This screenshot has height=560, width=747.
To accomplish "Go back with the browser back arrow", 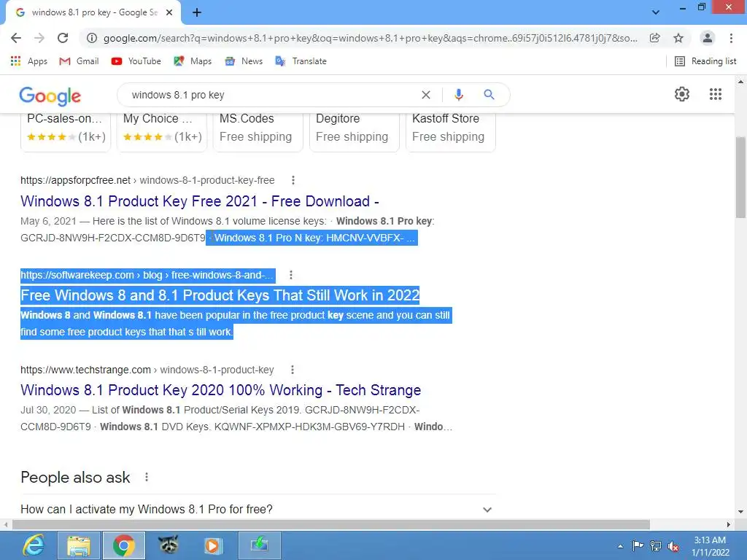I will tap(16, 38).
